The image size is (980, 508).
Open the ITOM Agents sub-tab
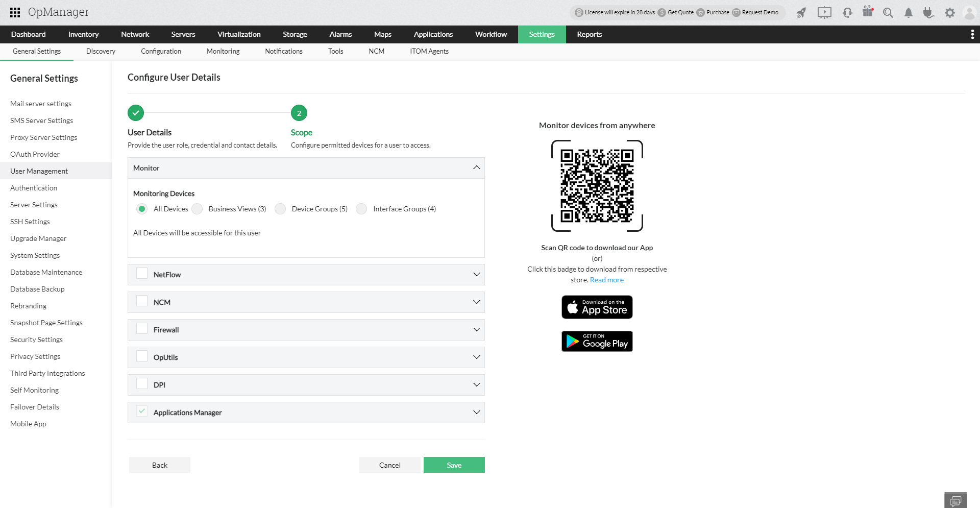click(429, 51)
